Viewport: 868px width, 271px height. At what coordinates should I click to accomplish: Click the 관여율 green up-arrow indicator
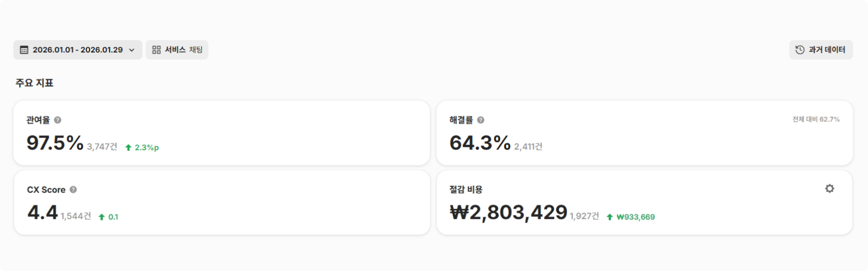129,147
